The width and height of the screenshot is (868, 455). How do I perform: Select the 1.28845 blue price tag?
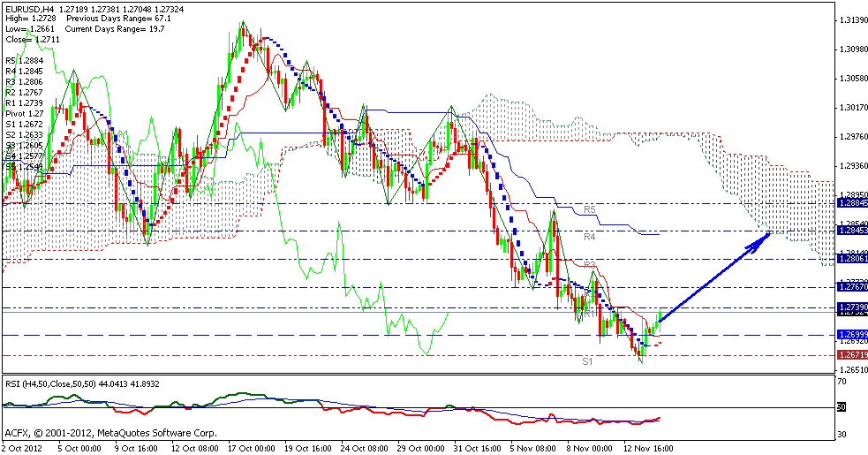[x=851, y=202]
